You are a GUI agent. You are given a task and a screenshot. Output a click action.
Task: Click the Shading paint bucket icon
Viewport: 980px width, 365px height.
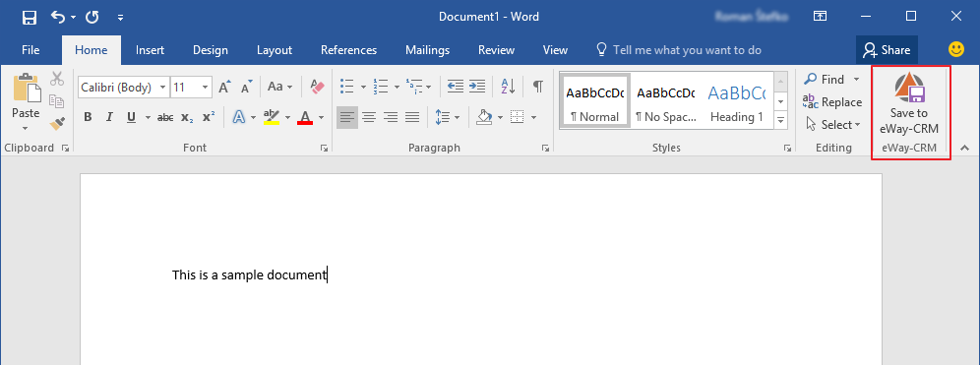point(484,117)
